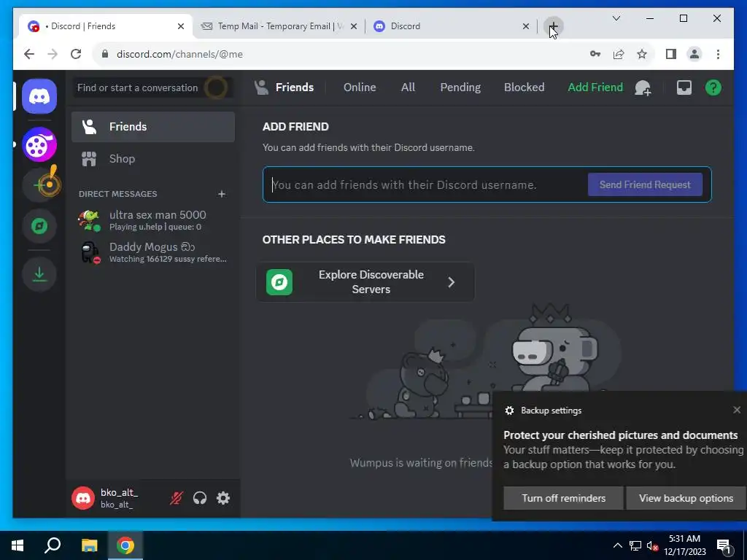Open DM with ultra sex man 5000
Image resolution: width=747 pixels, height=560 pixels.
153,220
